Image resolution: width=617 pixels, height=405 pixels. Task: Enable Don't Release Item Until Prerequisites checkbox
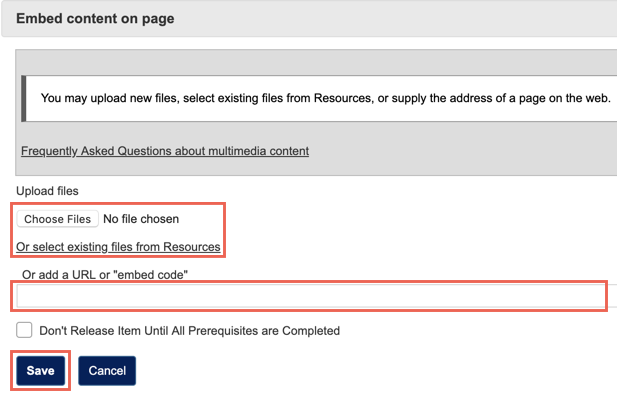pos(25,330)
